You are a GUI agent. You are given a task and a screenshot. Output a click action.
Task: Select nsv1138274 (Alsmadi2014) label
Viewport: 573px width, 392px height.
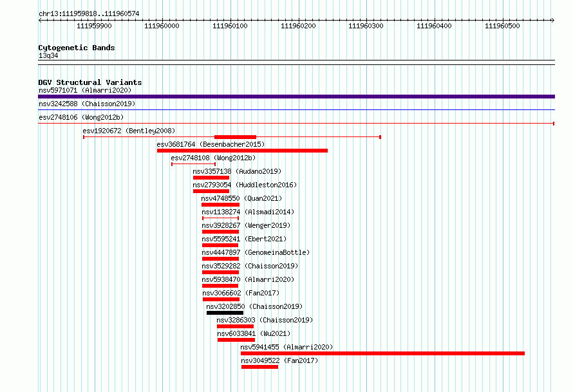coord(248,212)
